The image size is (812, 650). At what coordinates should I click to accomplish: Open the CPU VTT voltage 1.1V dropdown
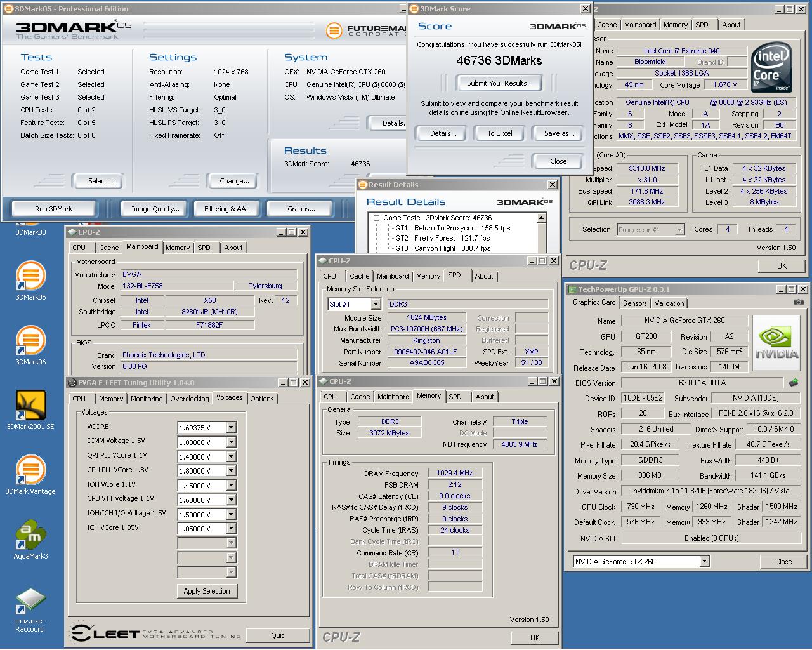pyautogui.click(x=231, y=500)
